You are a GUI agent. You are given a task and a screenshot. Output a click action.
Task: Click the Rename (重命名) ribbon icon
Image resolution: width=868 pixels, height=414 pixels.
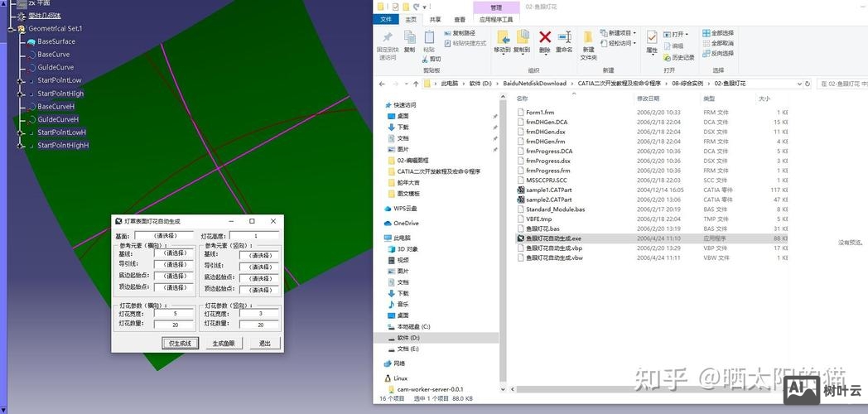(564, 37)
